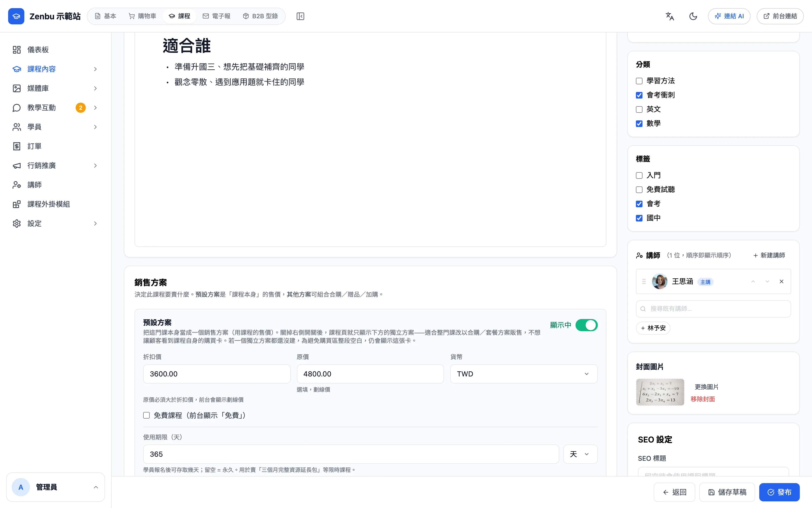812x508 pixels.
Task: Uncheck the 國中 tag checkbox
Action: 639,218
